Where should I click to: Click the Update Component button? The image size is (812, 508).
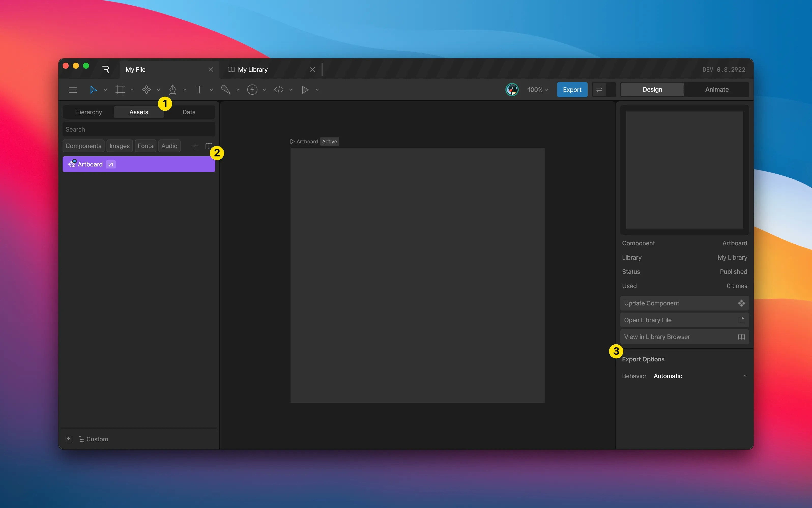tap(684, 303)
